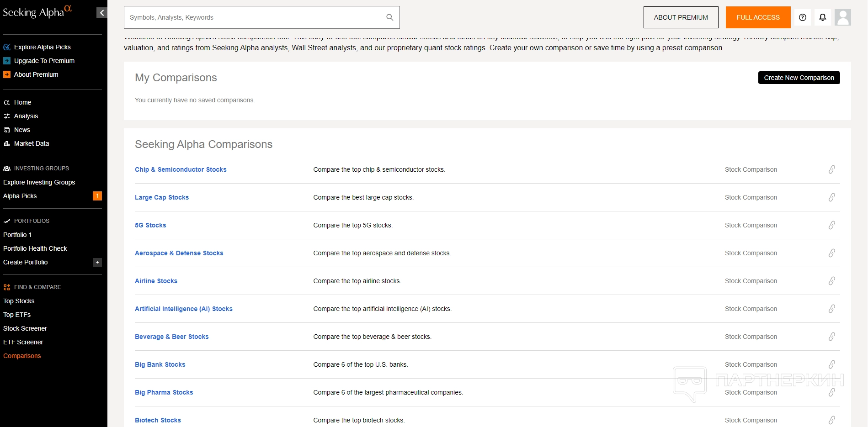868x427 pixels.
Task: Open the Artificial Intelligence (AI) Stocks comparison
Action: [x=183, y=309]
